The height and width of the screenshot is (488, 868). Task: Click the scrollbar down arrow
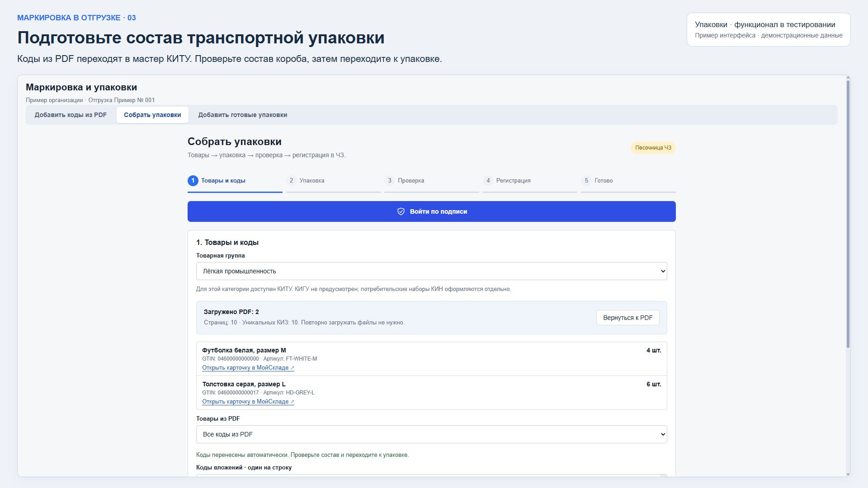pyautogui.click(x=848, y=474)
